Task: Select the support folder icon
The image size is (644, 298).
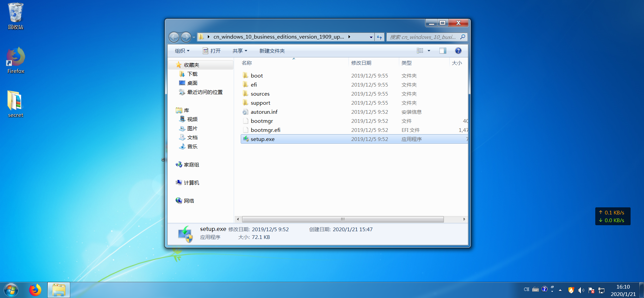Action: (246, 103)
